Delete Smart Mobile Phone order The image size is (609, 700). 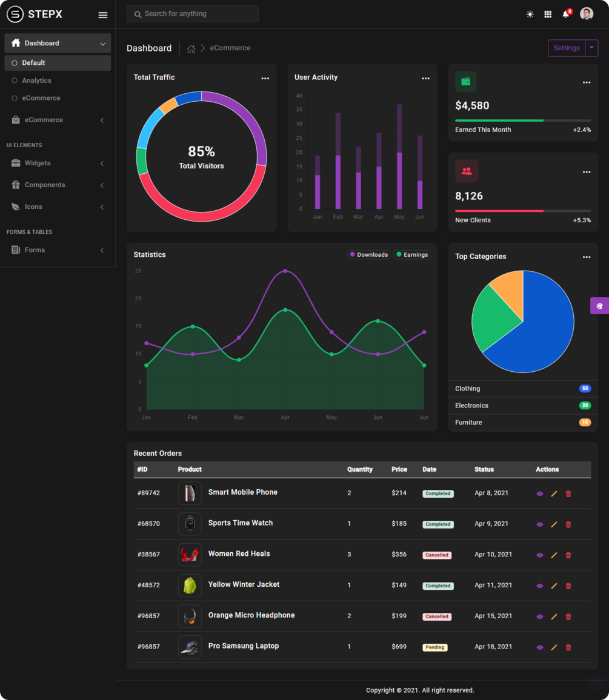pyautogui.click(x=568, y=494)
